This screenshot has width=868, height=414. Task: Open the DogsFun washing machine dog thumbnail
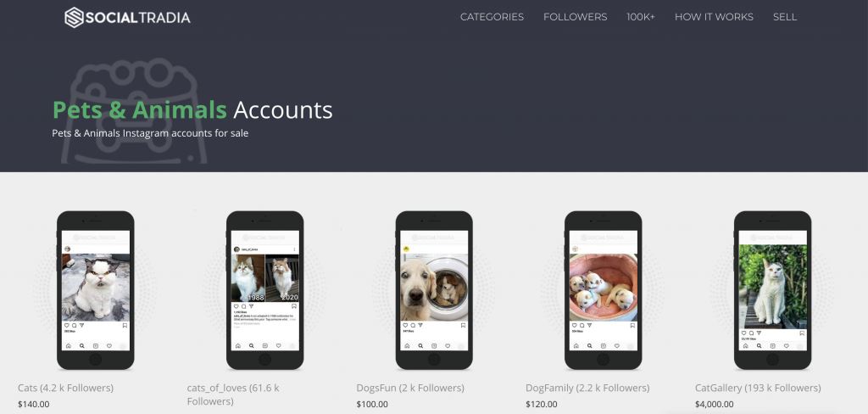coord(434,290)
